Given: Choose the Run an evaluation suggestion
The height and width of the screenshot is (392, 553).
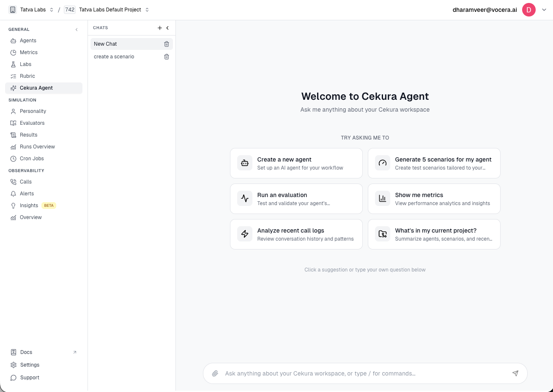Looking at the screenshot, I should tap(296, 199).
